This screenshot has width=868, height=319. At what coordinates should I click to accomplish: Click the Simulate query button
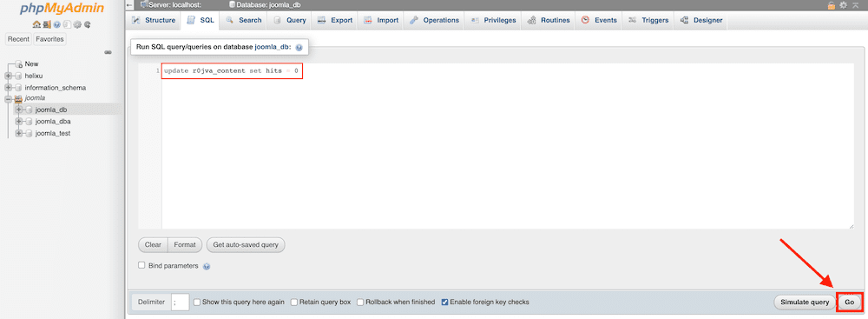pyautogui.click(x=805, y=302)
